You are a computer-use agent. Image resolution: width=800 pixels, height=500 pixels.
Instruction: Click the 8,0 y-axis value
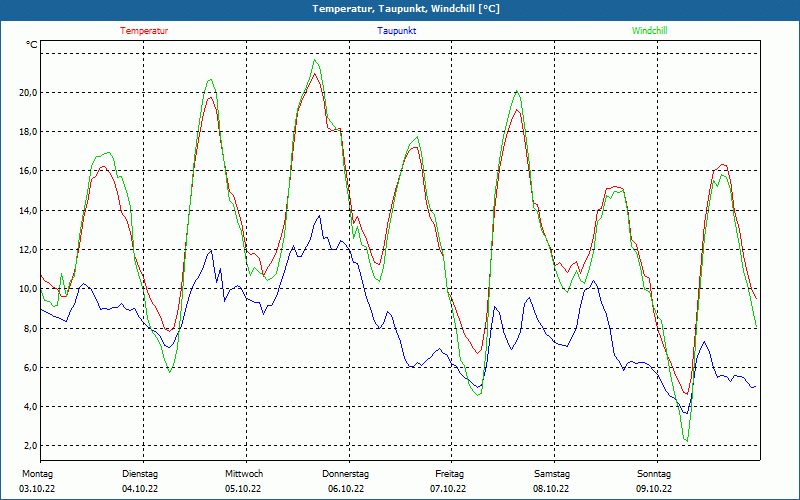pos(31,328)
